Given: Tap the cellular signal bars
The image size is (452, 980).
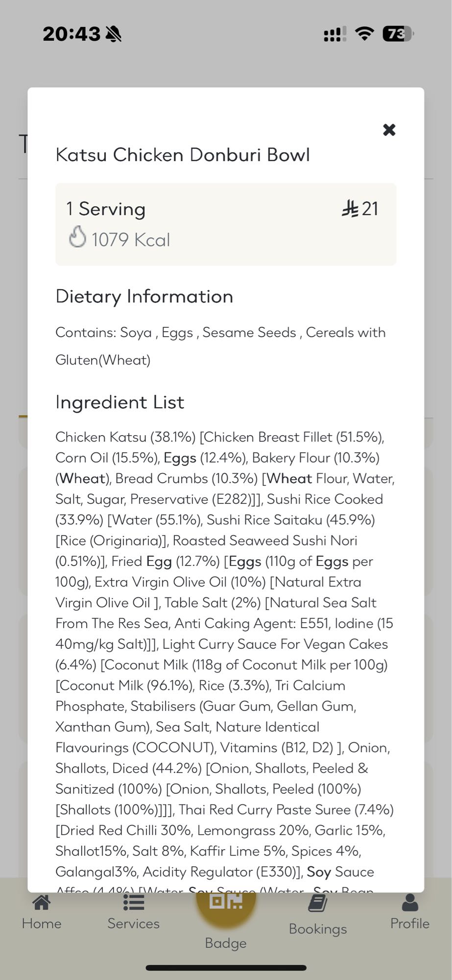Looking at the screenshot, I should tap(335, 34).
